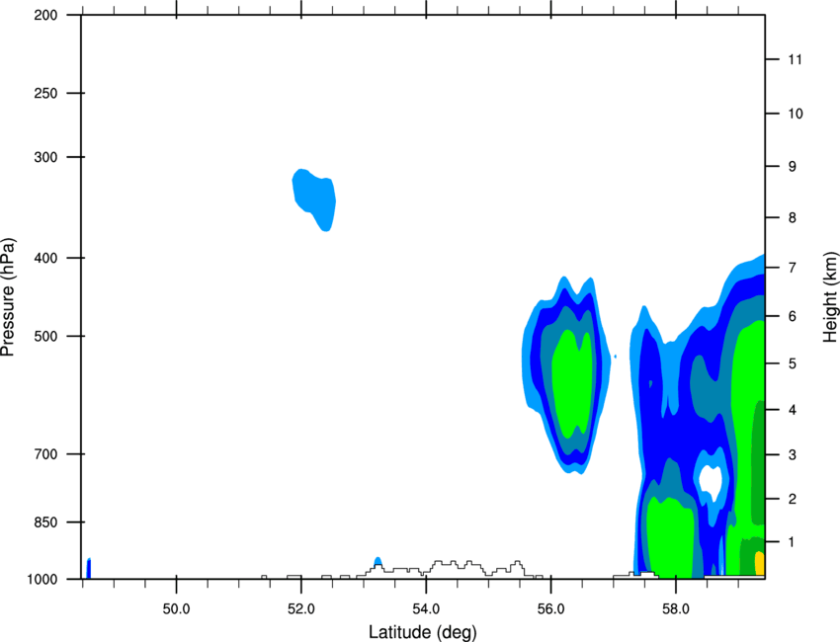Select the 250 pressure tick label

pos(45,93)
